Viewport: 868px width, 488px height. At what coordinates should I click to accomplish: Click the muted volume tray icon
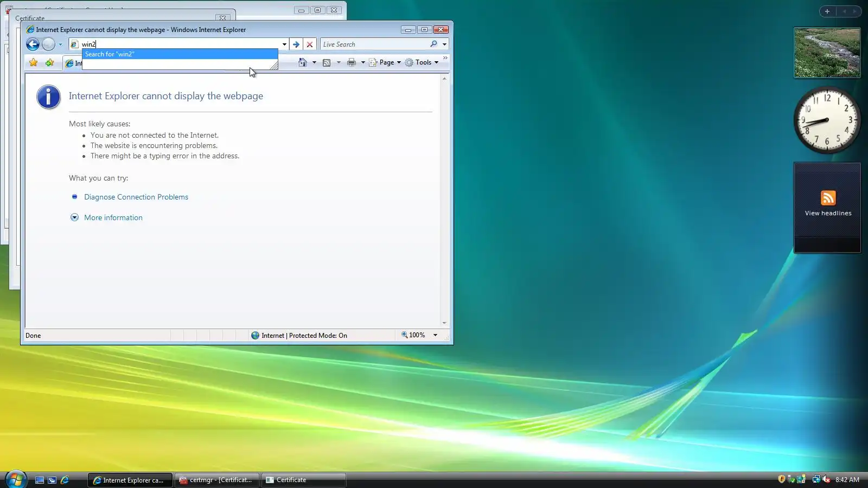[826, 479]
